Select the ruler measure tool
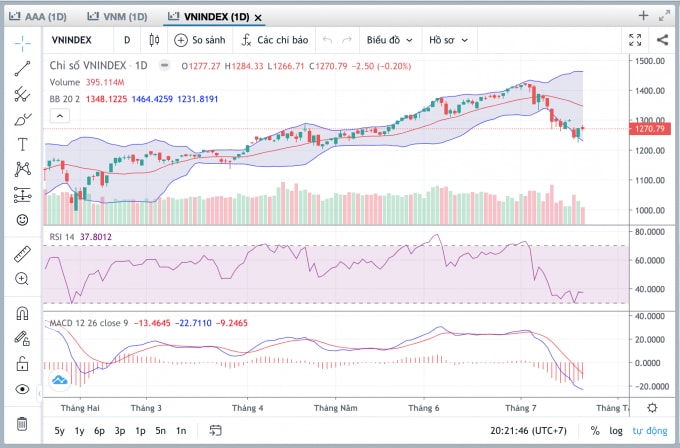Screen dimensions: 680x448 [x=22, y=254]
